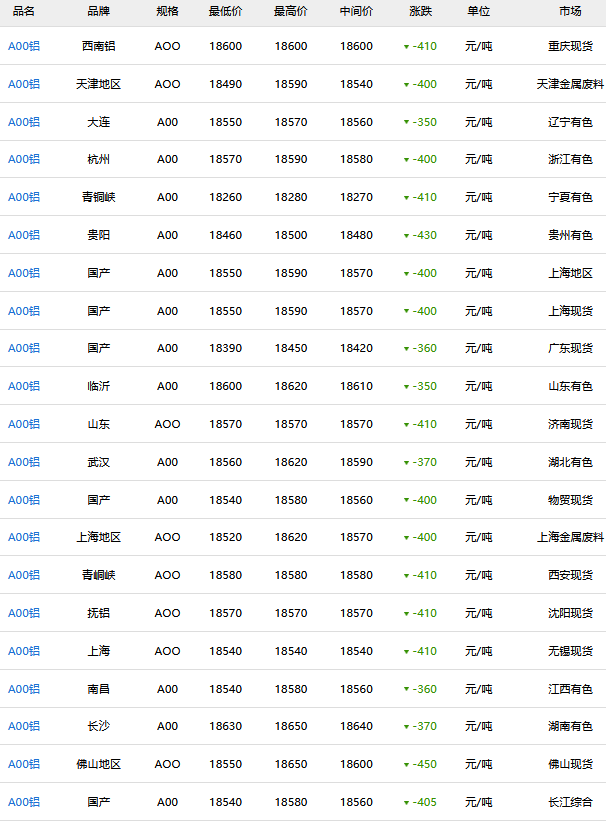Click the 最低价 column header

pos(225,12)
